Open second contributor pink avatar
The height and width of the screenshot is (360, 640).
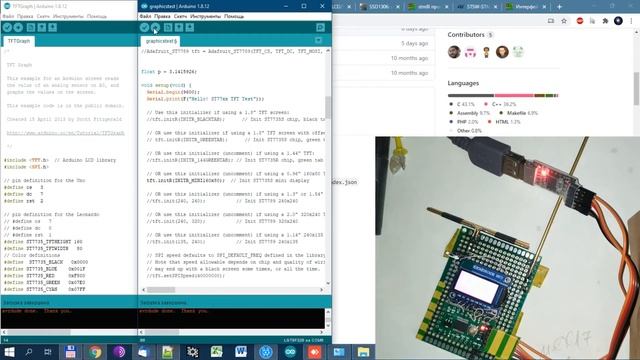pyautogui.click(x=470, y=52)
